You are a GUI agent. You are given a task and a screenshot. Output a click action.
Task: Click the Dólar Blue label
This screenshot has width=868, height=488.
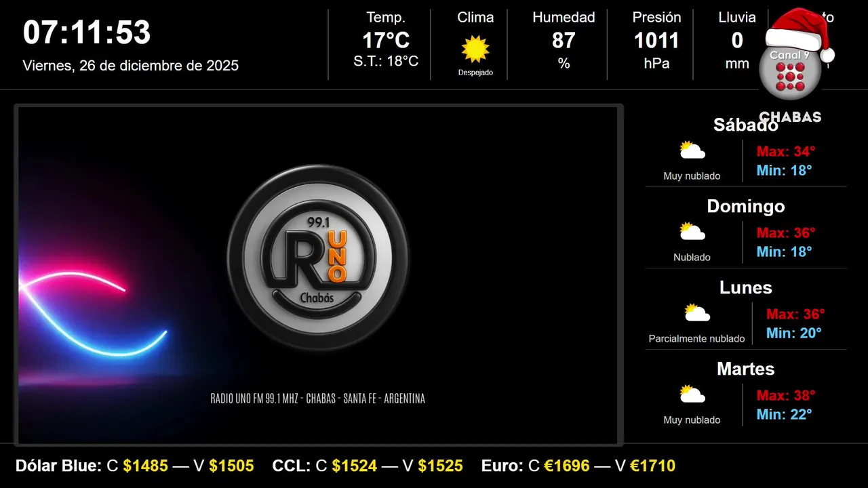(58, 466)
